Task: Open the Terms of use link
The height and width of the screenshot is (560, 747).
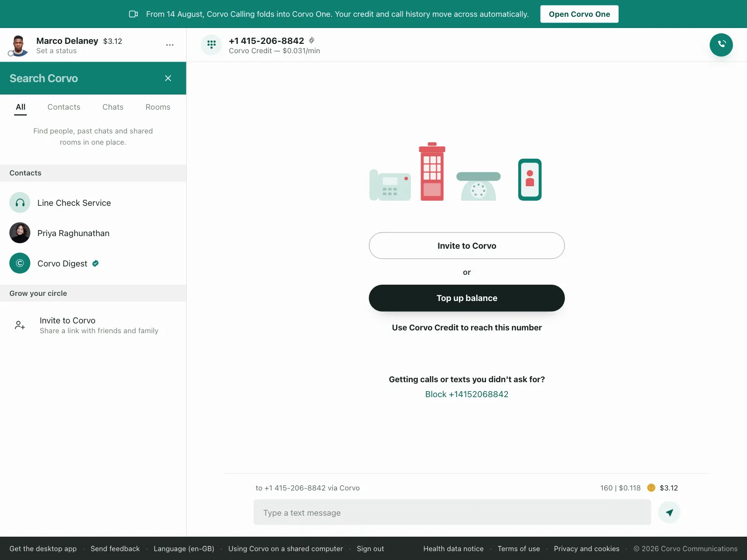Action: click(x=519, y=549)
